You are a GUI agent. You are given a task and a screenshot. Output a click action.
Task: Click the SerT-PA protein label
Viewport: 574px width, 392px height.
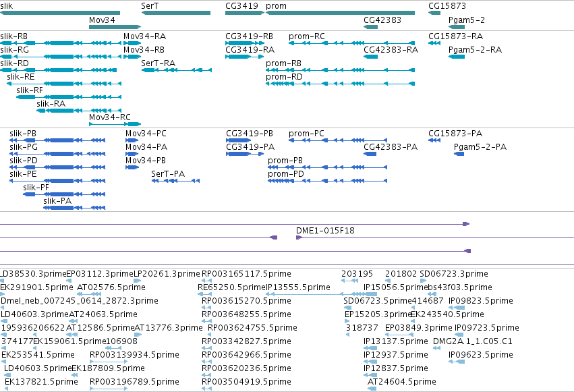click(x=168, y=174)
